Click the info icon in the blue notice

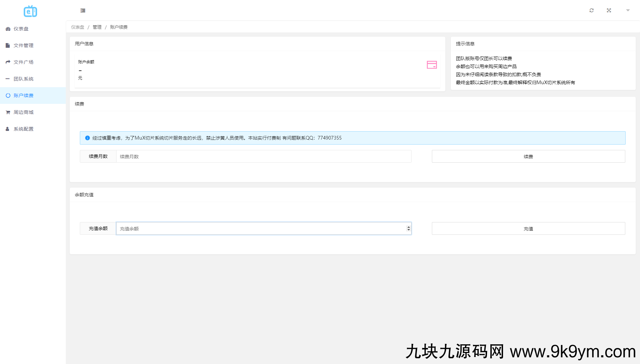coord(87,138)
